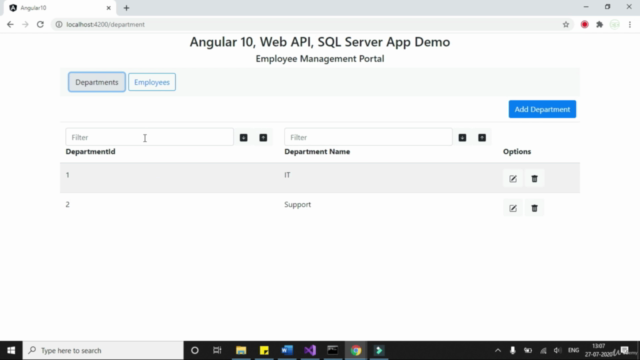The image size is (640, 360).
Task: Open the green arrow app on taskbar
Action: pyautogui.click(x=379, y=350)
